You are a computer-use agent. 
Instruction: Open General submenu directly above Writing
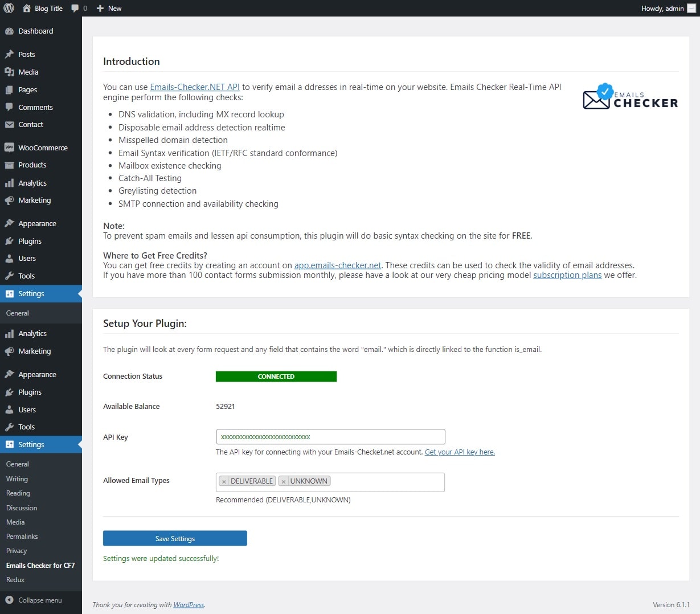tap(18, 464)
